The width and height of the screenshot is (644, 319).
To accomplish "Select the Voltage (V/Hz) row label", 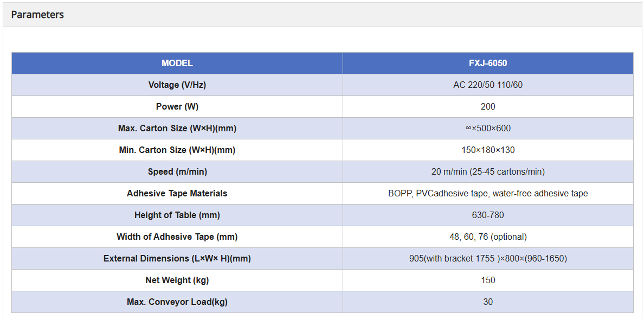I will [x=177, y=85].
